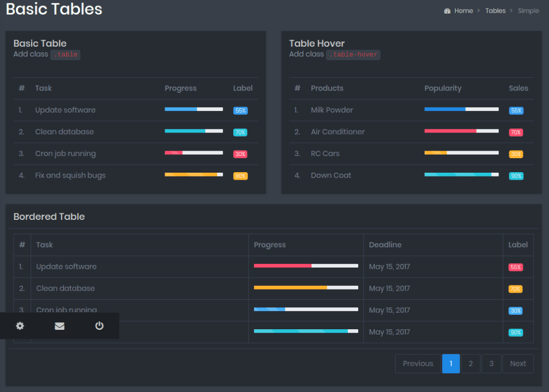Navigate to Home via the breadcrumb link
Viewport: 549px width, 392px height.
coord(463,10)
